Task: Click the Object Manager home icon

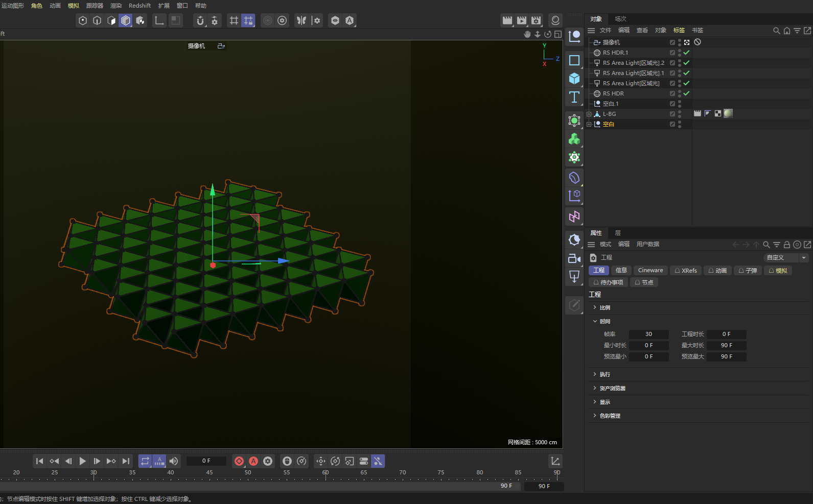Action: click(787, 31)
